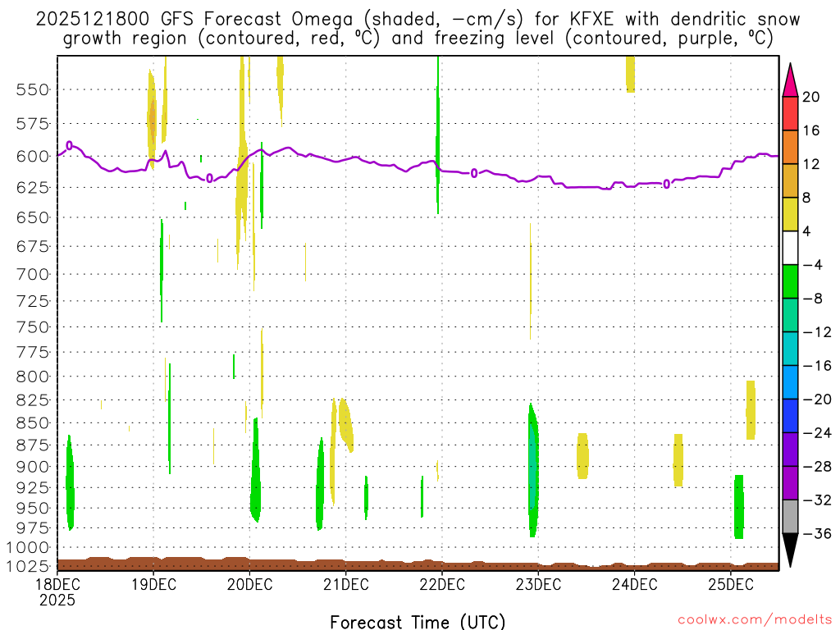
Task: Click the 550 pressure level label
Action: (32, 90)
